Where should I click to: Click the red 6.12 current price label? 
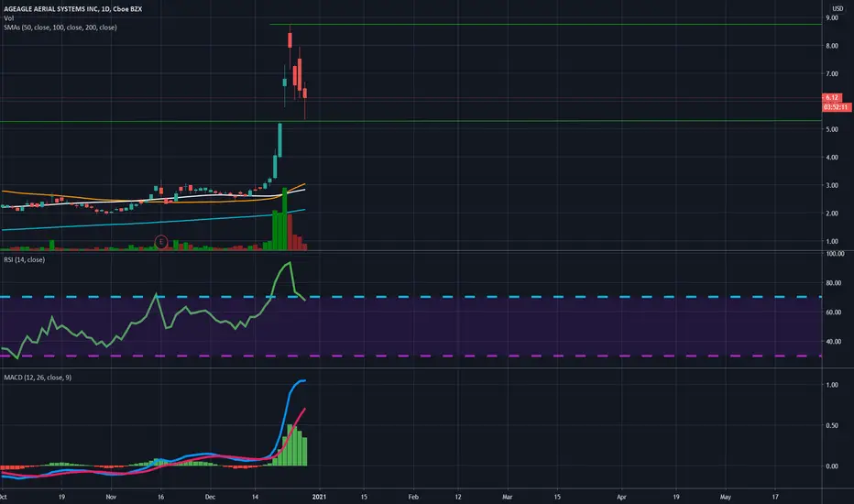tap(832, 97)
